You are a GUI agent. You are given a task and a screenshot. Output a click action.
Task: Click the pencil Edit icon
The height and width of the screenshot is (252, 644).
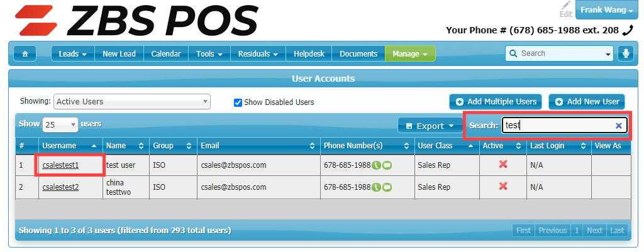pos(566,9)
